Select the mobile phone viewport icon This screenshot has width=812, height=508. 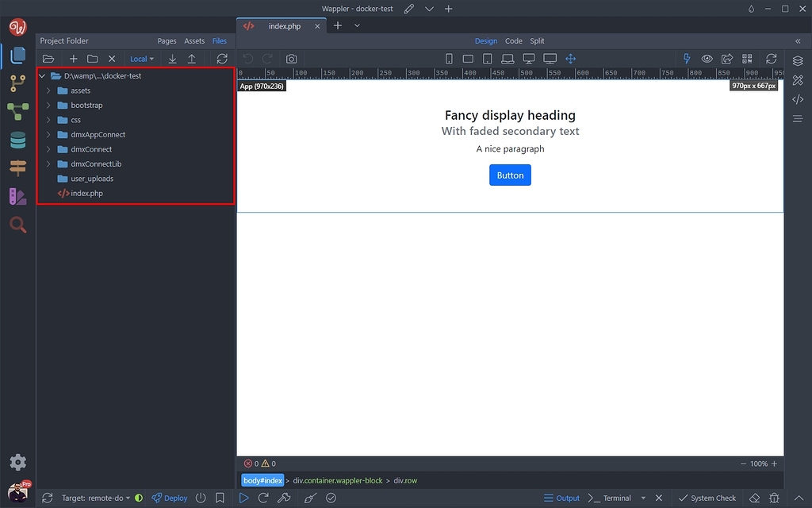point(449,59)
